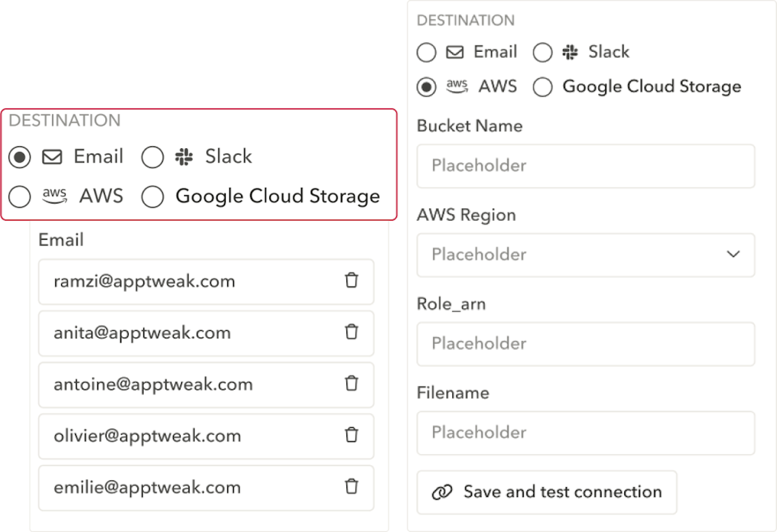Click the Slack logo in left panel

point(184,157)
